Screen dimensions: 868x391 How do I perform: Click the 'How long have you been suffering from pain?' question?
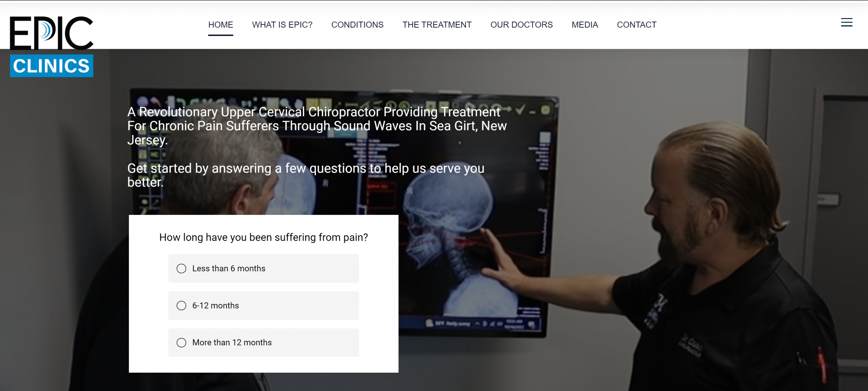coord(263,237)
